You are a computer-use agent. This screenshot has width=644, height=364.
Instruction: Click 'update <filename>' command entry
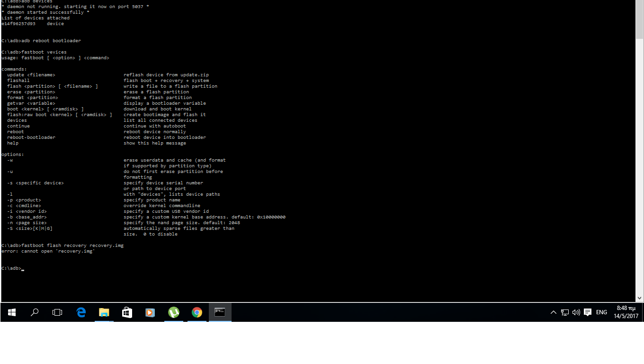[x=31, y=75]
